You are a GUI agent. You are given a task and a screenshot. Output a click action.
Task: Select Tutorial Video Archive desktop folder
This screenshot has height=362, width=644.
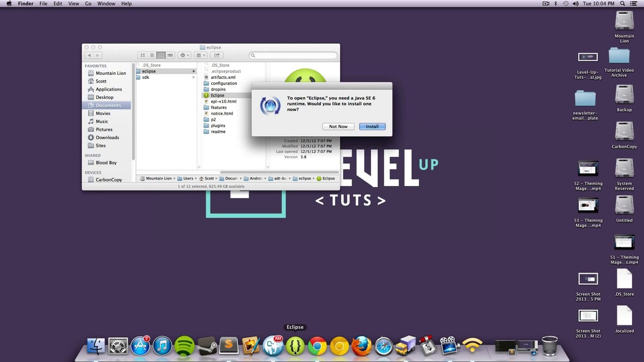tap(619, 62)
